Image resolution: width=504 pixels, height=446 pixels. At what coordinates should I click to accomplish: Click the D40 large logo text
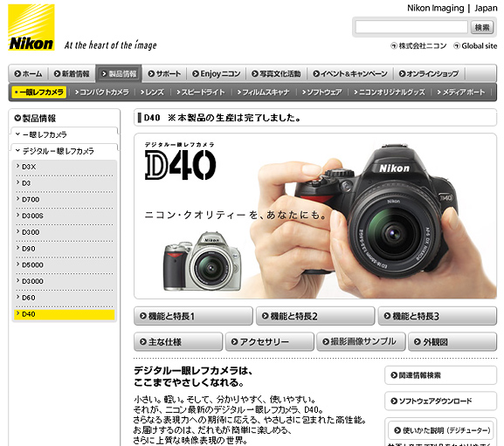[x=180, y=165]
